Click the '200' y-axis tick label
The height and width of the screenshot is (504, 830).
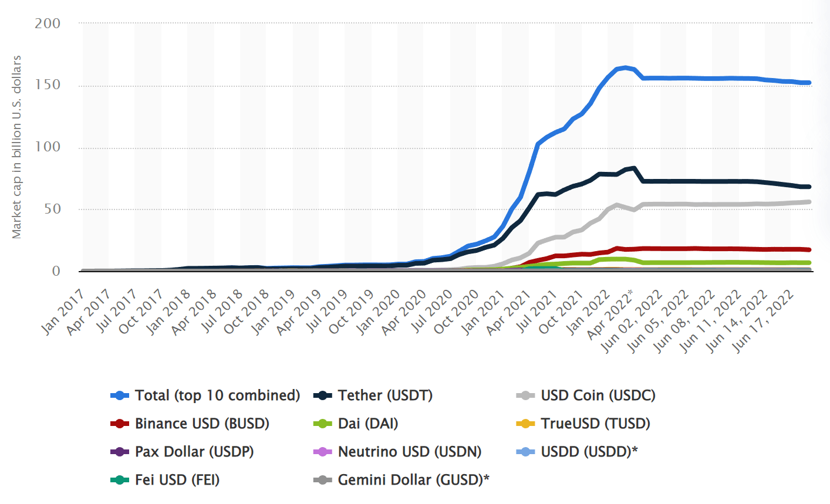point(48,23)
